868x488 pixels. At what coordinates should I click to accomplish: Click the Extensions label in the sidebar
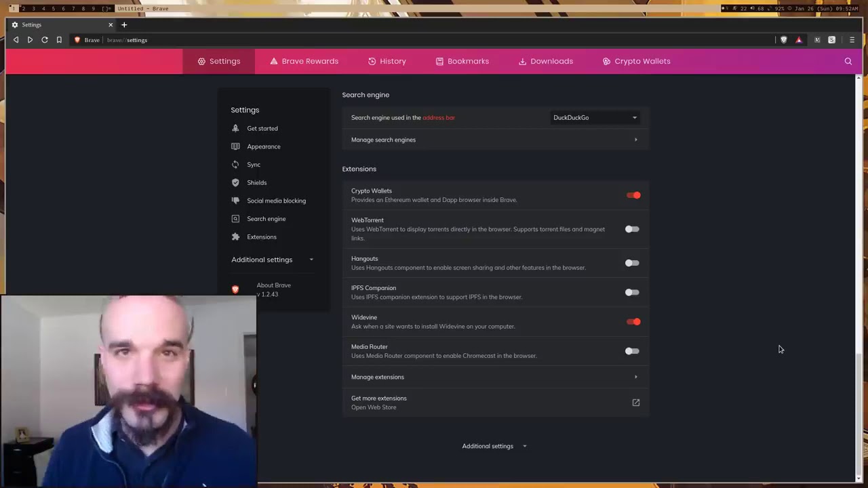pos(262,237)
